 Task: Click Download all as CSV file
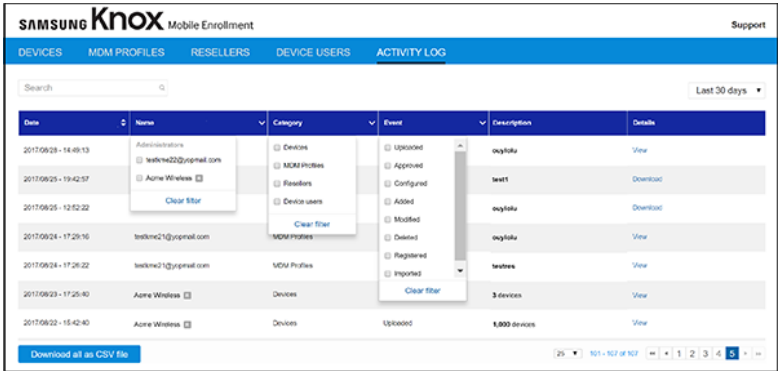coord(80,355)
